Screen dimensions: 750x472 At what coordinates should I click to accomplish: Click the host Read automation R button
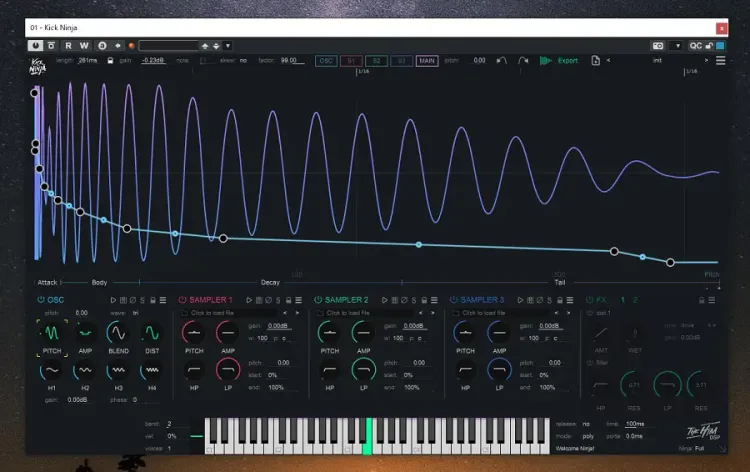[68, 45]
